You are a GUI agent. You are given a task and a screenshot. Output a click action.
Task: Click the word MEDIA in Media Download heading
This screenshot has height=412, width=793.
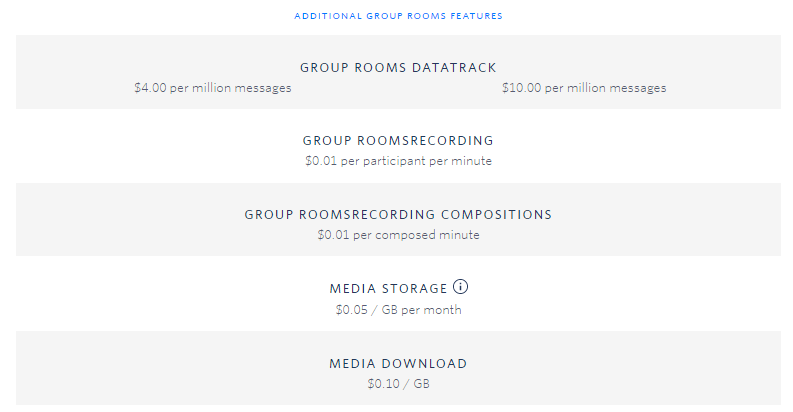click(353, 363)
